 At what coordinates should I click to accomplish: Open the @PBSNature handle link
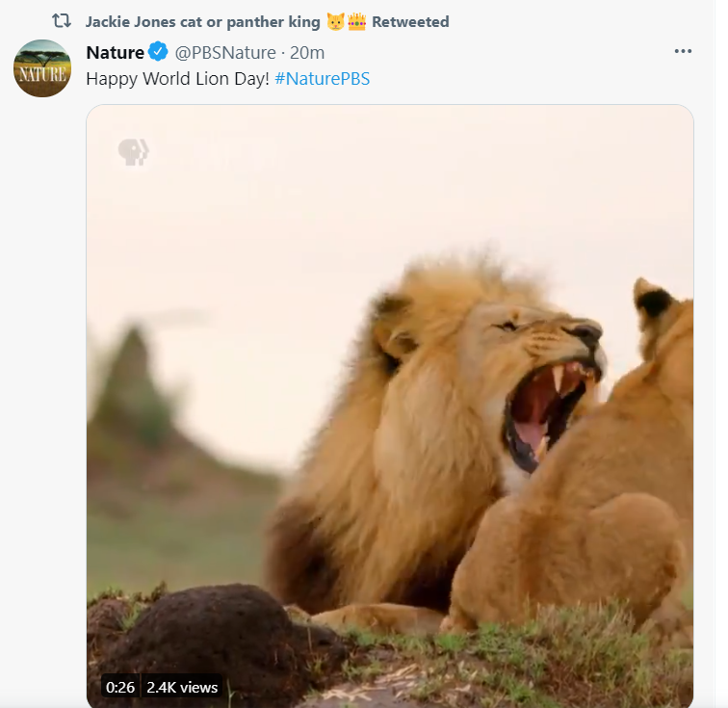pyautogui.click(x=224, y=52)
